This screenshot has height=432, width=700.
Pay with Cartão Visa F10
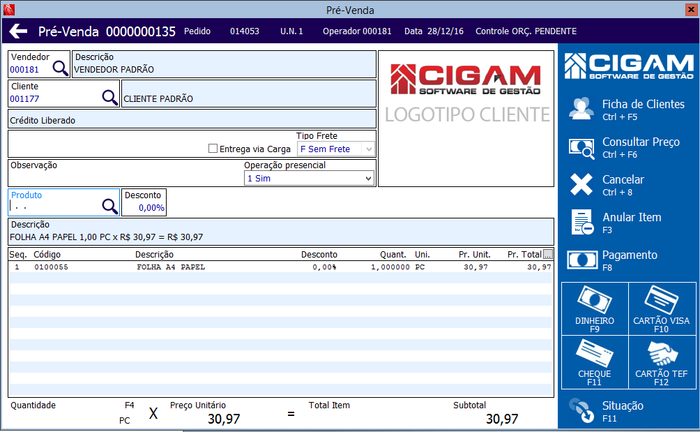point(662,309)
